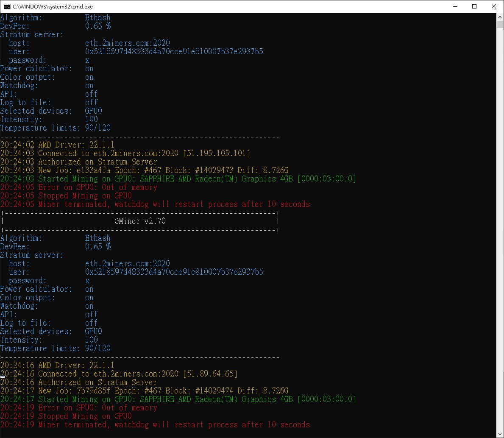504x438 pixels.
Task: Minimize the cmd.exe window
Action: pos(455,6)
